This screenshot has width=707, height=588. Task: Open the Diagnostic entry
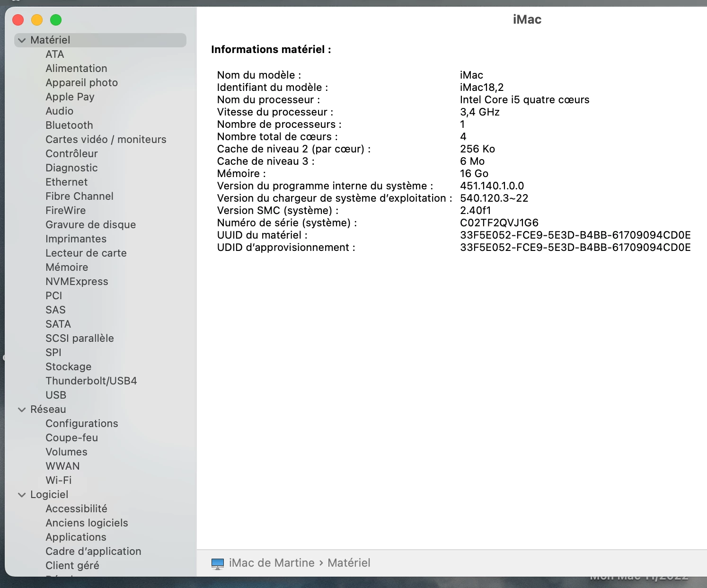pos(71,168)
